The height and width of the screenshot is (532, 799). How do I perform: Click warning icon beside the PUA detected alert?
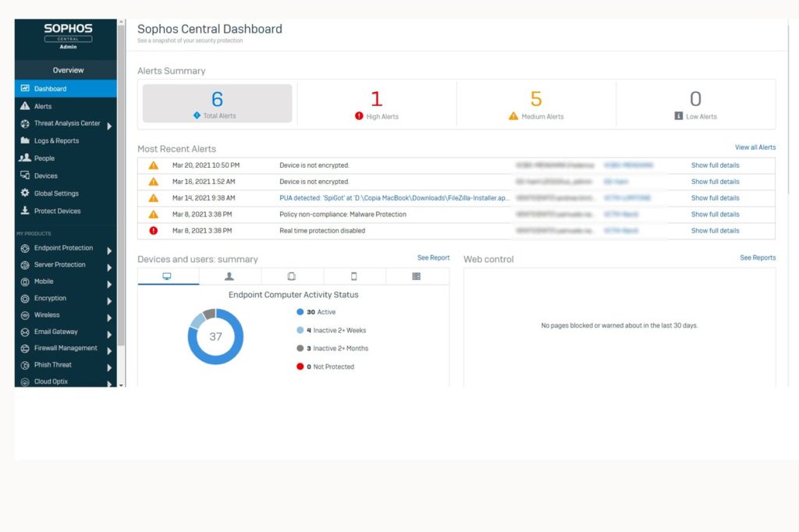click(154, 197)
